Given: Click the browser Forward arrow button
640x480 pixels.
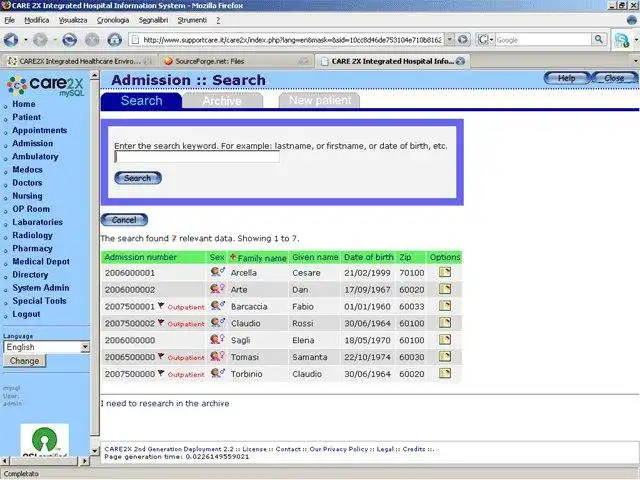Looking at the screenshot, I should [40, 40].
